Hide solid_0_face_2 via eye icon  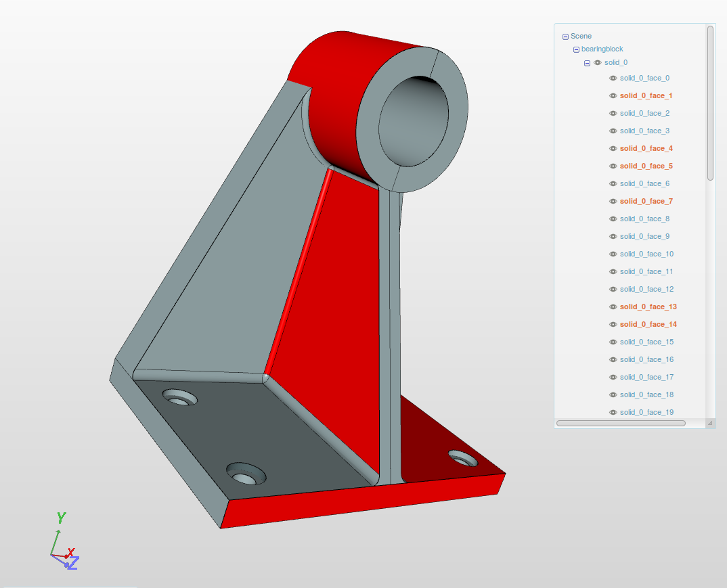(613, 114)
